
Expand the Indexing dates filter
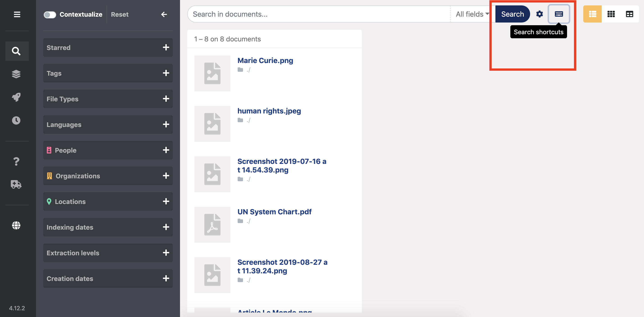[108, 227]
